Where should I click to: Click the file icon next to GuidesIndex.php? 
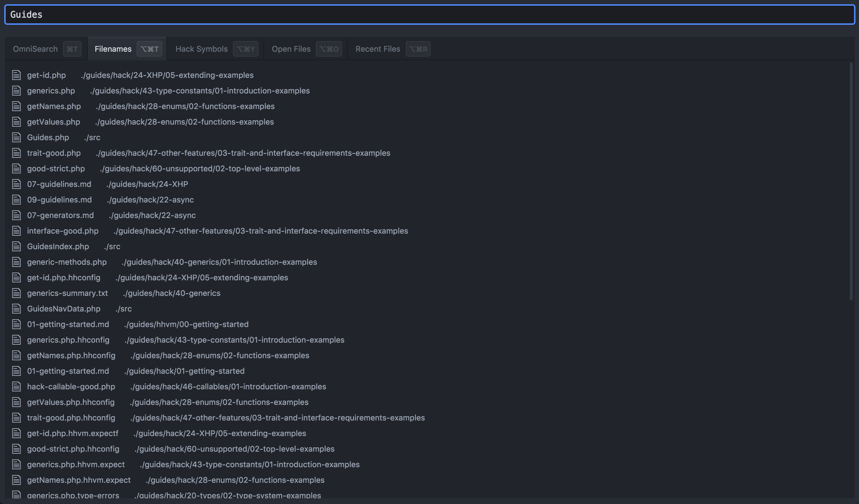coord(16,246)
